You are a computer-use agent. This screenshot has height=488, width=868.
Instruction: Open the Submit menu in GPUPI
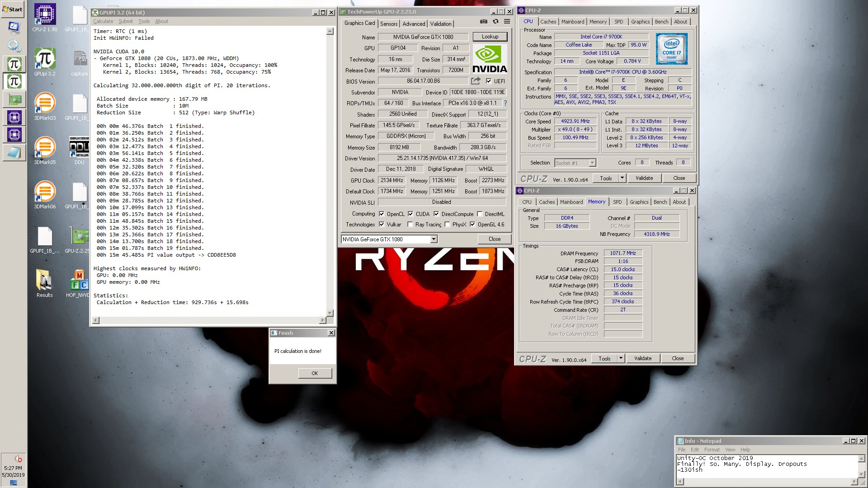tap(126, 21)
